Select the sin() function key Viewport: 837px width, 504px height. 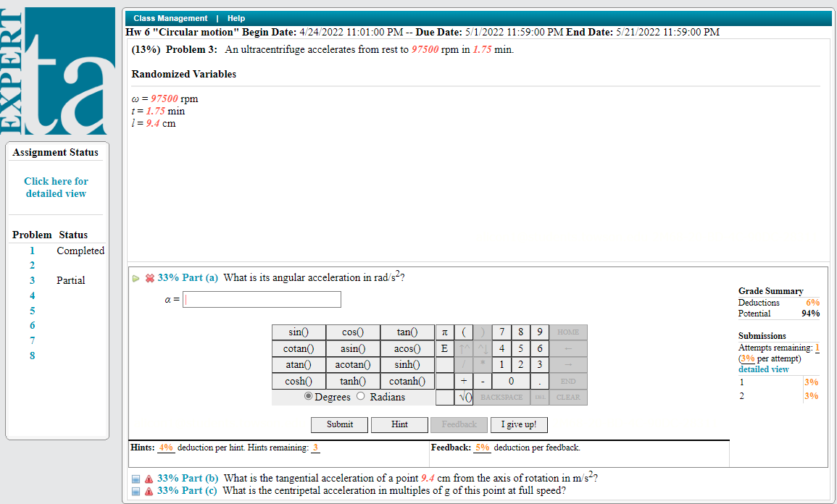(x=298, y=332)
